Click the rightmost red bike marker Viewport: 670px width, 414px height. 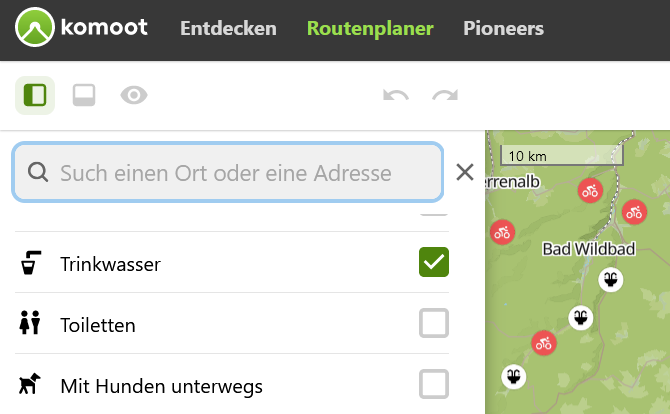click(634, 212)
